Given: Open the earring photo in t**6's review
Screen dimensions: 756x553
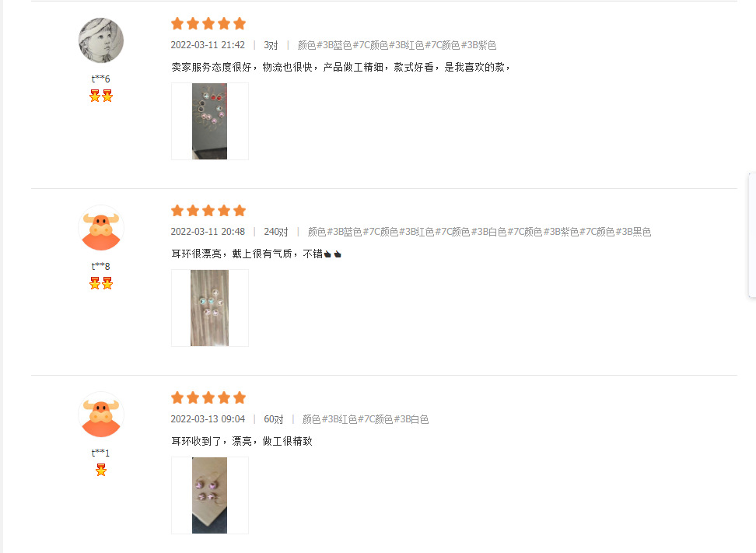Looking at the screenshot, I should pyautogui.click(x=210, y=121).
